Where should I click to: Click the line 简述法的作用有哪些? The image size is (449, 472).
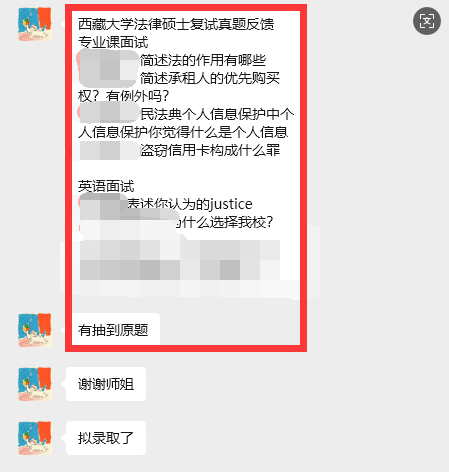[203, 60]
